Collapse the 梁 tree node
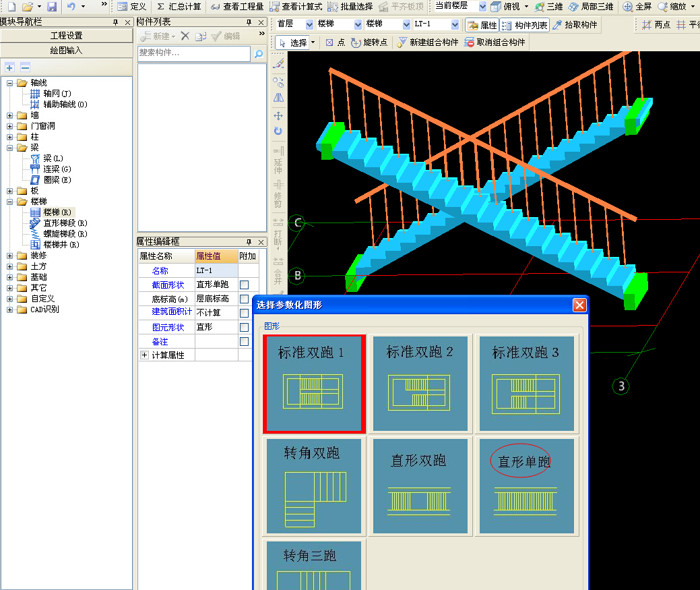 9,148
